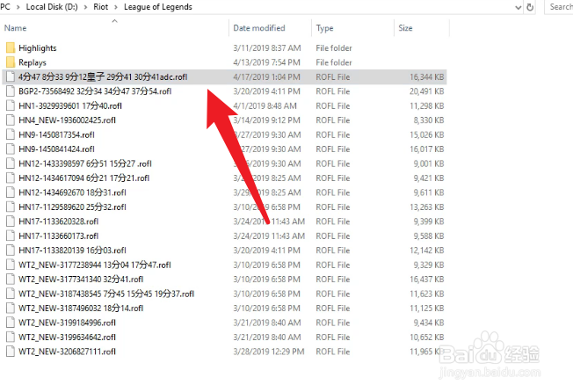The width and height of the screenshot is (573, 392).
Task: Click the Search box
Action: [559, 7]
